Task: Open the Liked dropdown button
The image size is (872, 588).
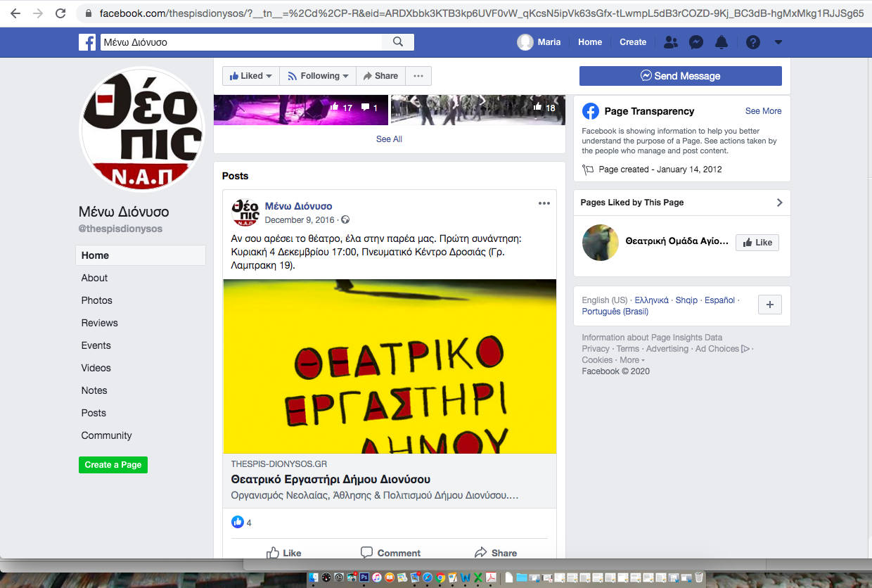Action: 251,76
